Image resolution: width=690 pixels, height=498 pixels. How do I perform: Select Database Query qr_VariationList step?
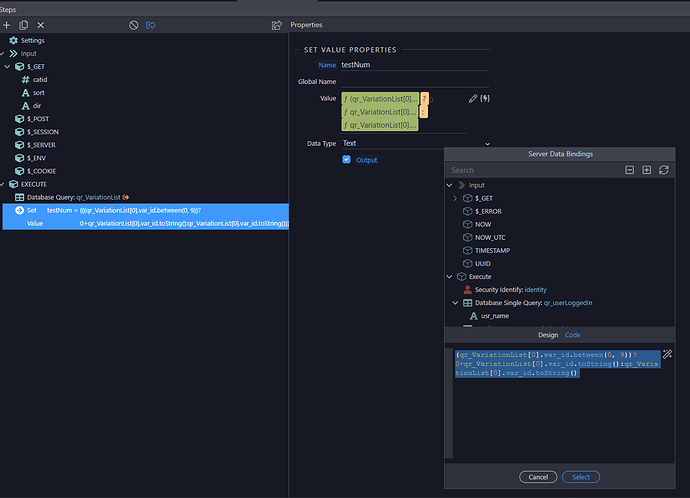point(72,197)
